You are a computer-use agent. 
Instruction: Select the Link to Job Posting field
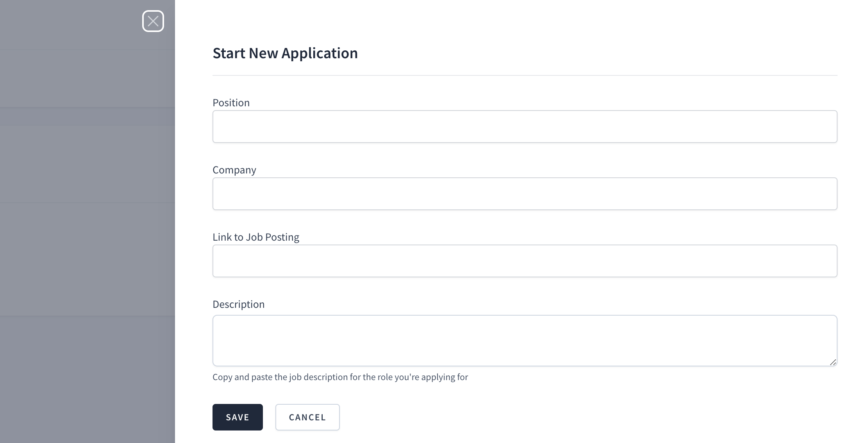point(525,261)
